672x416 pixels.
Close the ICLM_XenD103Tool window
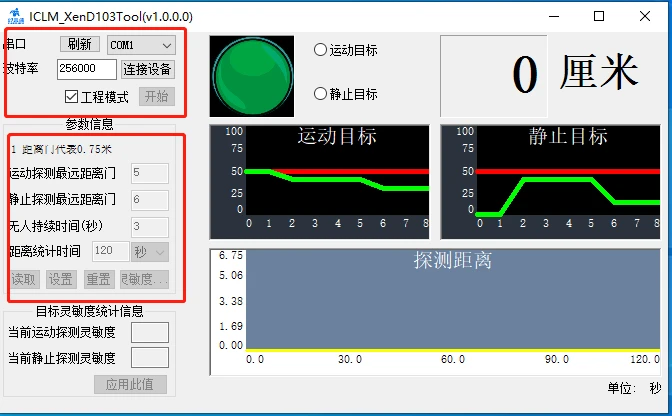[x=645, y=16]
